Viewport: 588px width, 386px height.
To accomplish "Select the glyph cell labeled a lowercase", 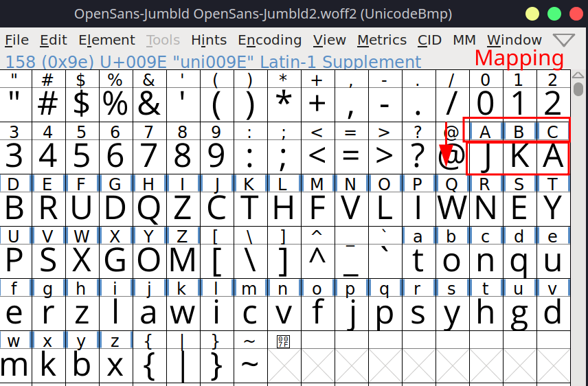I will point(418,253).
